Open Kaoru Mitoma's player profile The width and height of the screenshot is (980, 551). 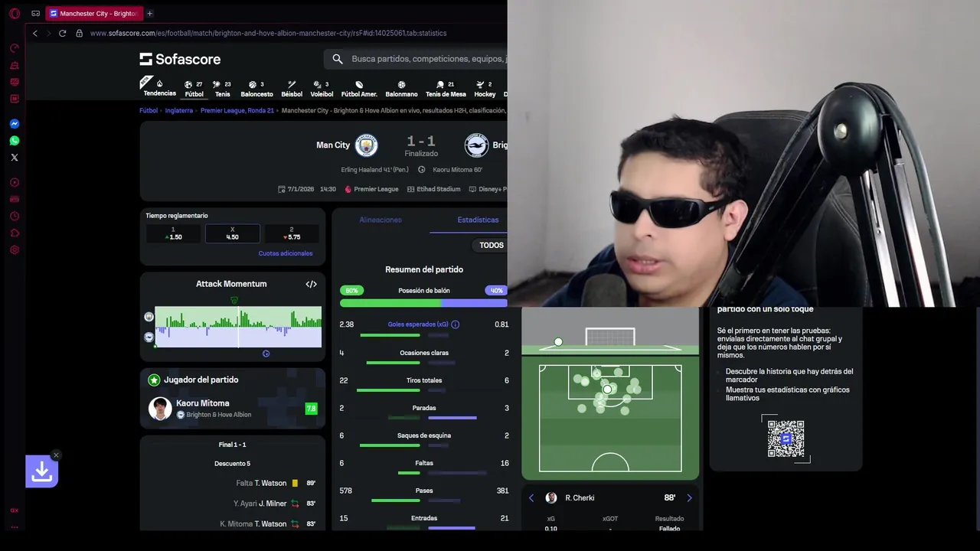tap(202, 403)
